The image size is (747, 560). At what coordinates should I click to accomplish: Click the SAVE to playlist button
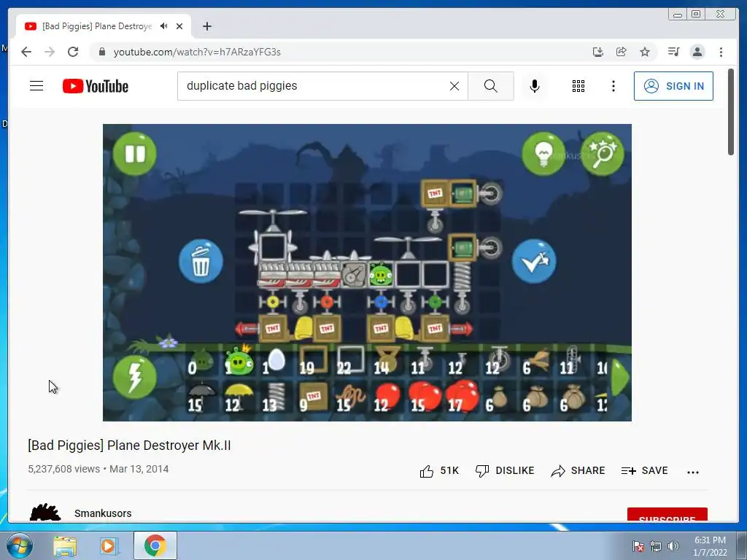pyautogui.click(x=645, y=471)
